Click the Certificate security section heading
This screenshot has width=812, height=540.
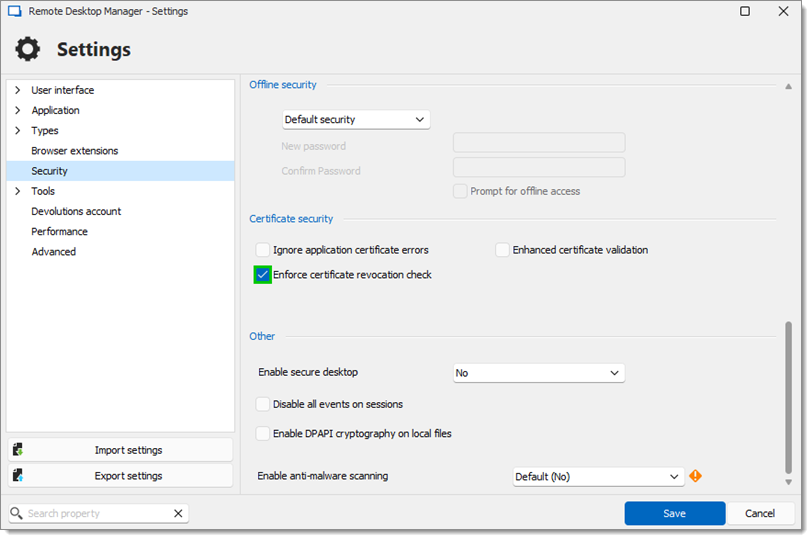pos(291,218)
